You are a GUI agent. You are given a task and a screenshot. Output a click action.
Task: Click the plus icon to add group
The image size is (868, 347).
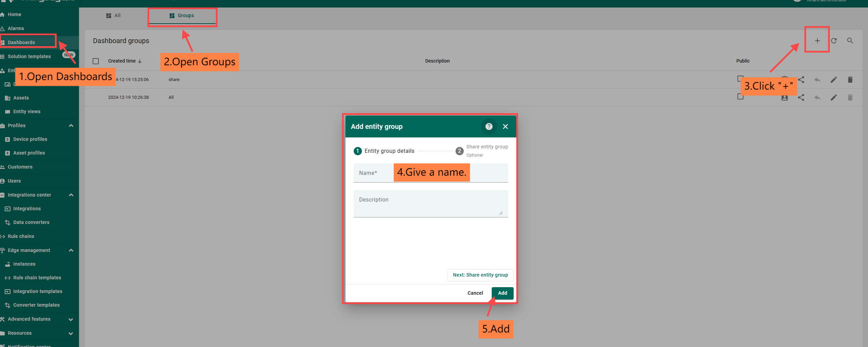[817, 41]
